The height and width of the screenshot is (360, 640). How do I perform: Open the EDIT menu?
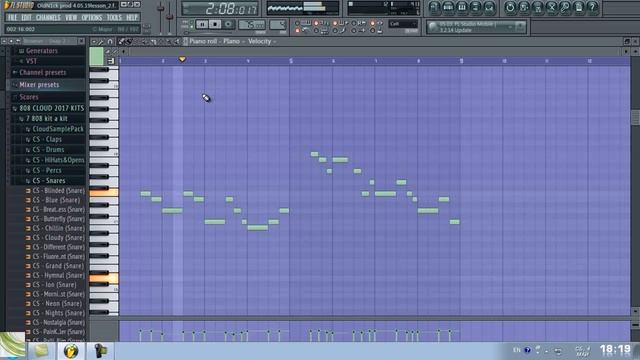pyautogui.click(x=27, y=18)
